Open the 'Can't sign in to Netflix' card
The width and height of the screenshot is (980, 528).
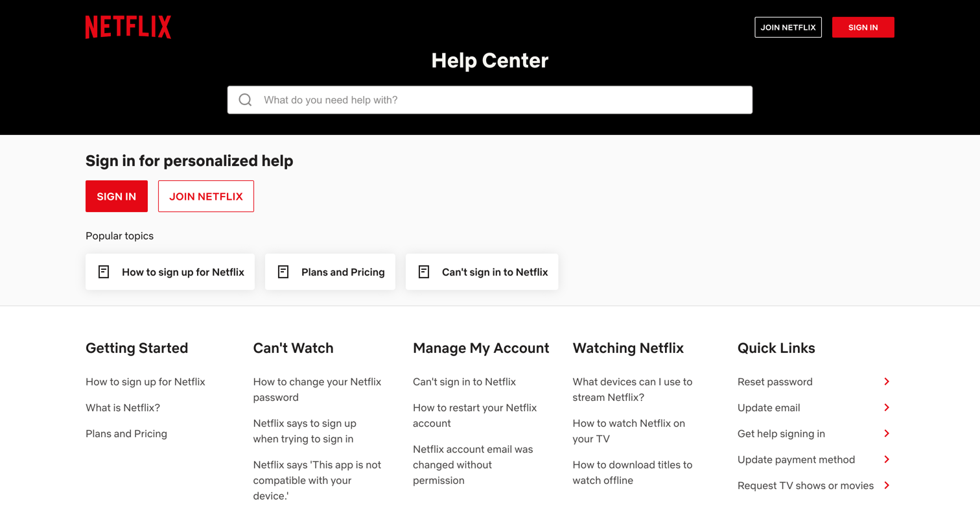(x=482, y=272)
